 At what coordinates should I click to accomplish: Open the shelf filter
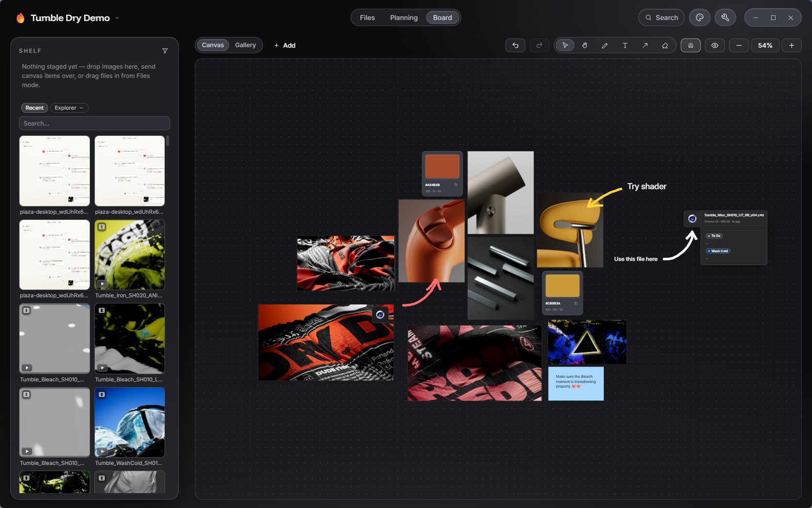coord(165,51)
